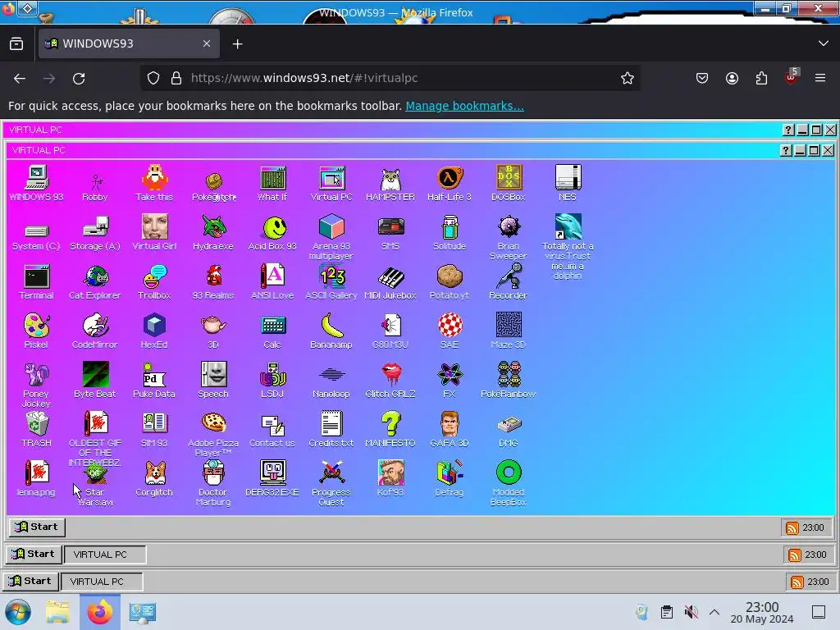This screenshot has width=840, height=630.
Task: Open MIDI Jukebox icon
Action: (x=390, y=282)
